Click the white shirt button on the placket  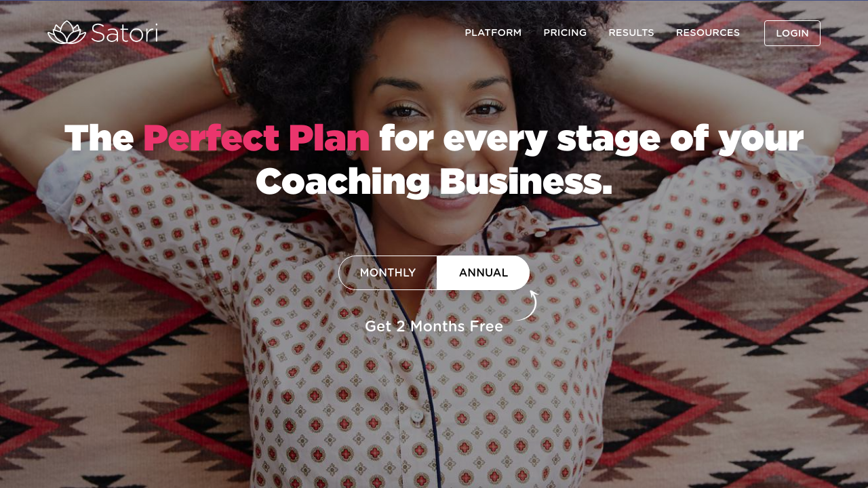(417, 415)
